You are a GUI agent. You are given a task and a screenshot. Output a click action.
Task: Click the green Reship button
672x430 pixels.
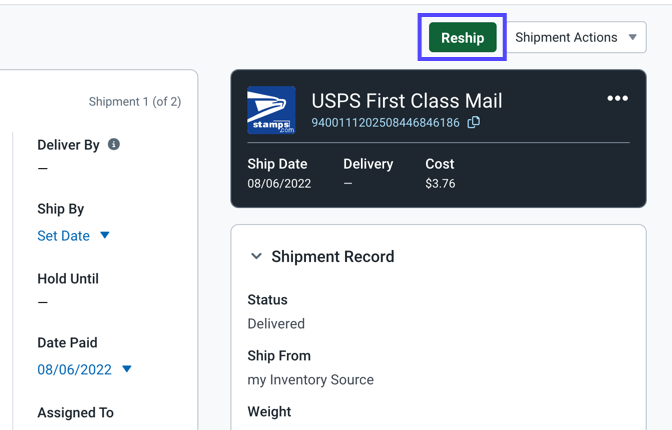click(x=462, y=37)
